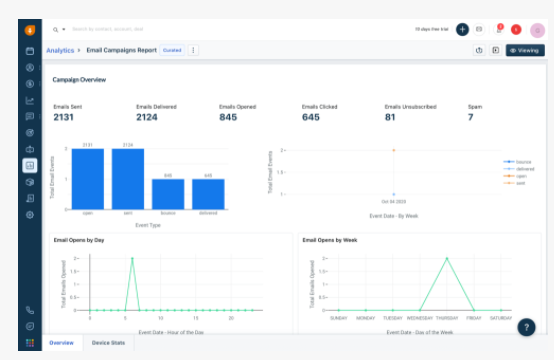Click the Emails Delivered value 2124

(147, 117)
